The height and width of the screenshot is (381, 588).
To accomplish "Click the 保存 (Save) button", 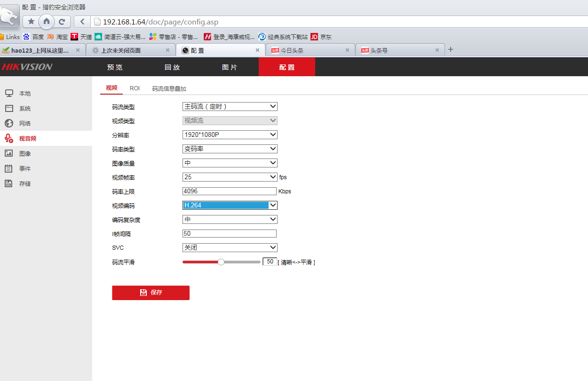I will (x=151, y=293).
